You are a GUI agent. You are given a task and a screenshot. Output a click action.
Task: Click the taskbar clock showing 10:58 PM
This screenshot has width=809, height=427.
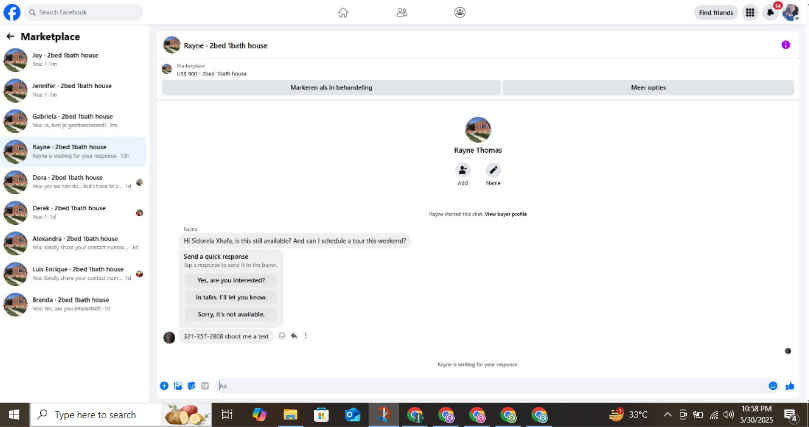point(757,415)
